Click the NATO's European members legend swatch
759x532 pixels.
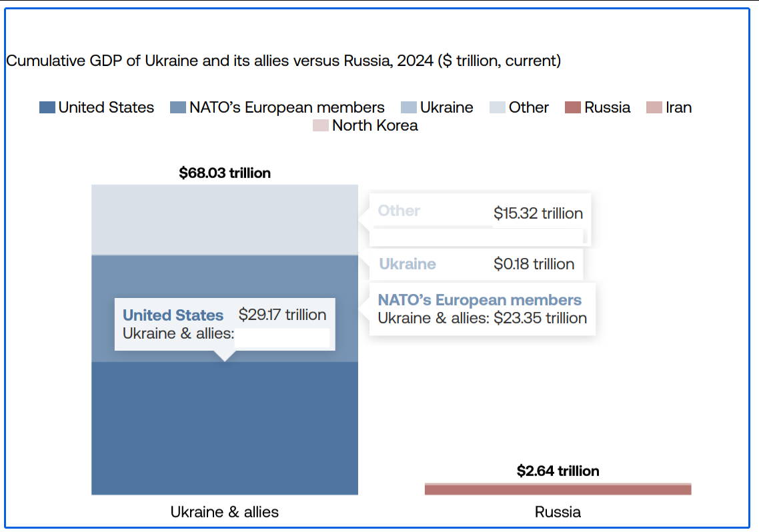[x=177, y=107]
